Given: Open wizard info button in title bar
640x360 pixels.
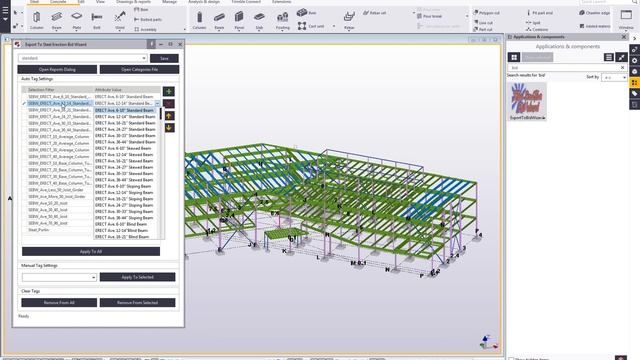Looking at the screenshot, I should coord(151,44).
